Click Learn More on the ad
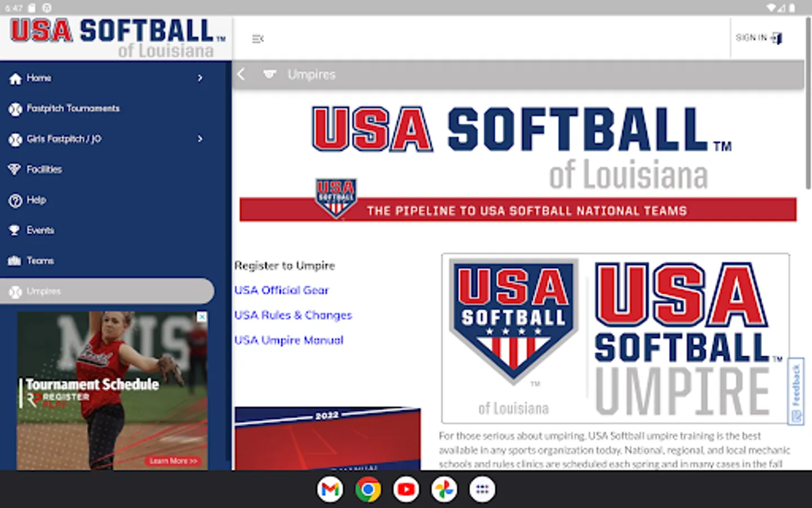812x508 pixels. point(173,461)
